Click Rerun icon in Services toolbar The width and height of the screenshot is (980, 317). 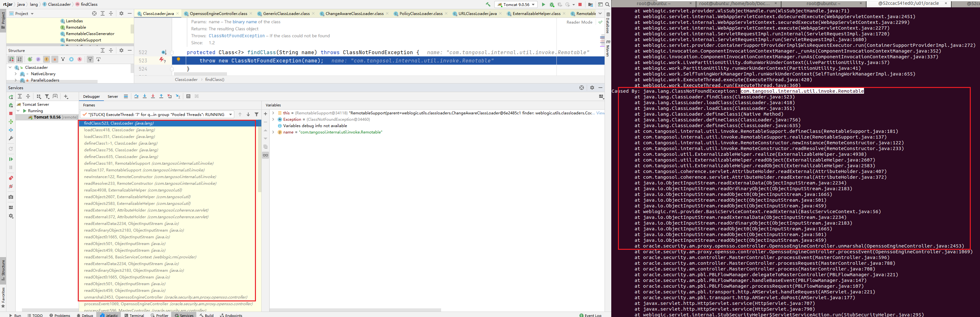tap(11, 97)
